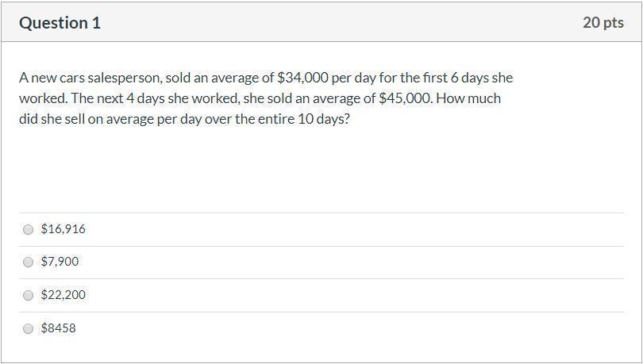This screenshot has width=643, height=364.
Task: Pick the $8458 radio button
Action: click(29, 328)
